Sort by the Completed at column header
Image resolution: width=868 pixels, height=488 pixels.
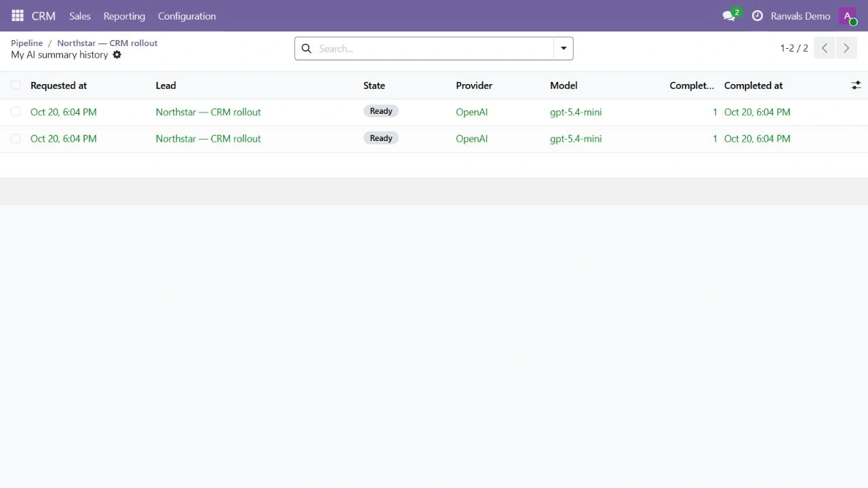pyautogui.click(x=753, y=85)
